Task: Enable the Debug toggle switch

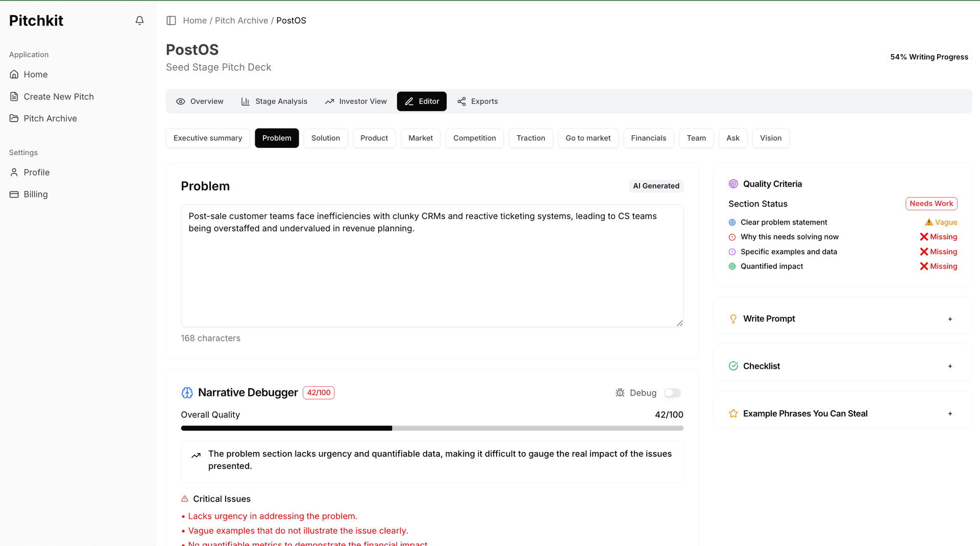Action: tap(672, 393)
